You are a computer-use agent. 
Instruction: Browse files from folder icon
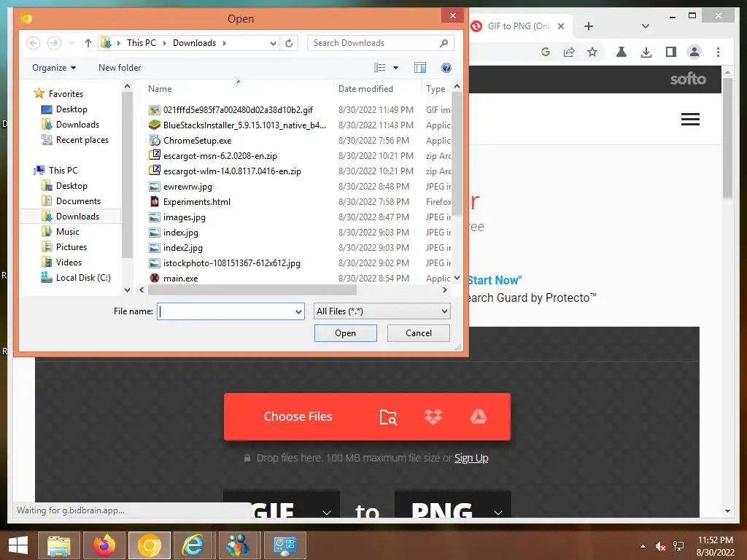(x=388, y=416)
